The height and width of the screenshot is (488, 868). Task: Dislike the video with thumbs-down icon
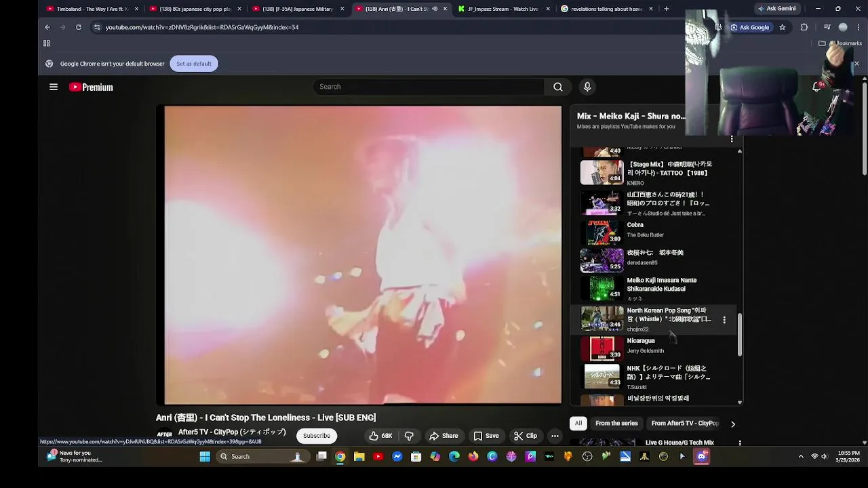tap(409, 436)
